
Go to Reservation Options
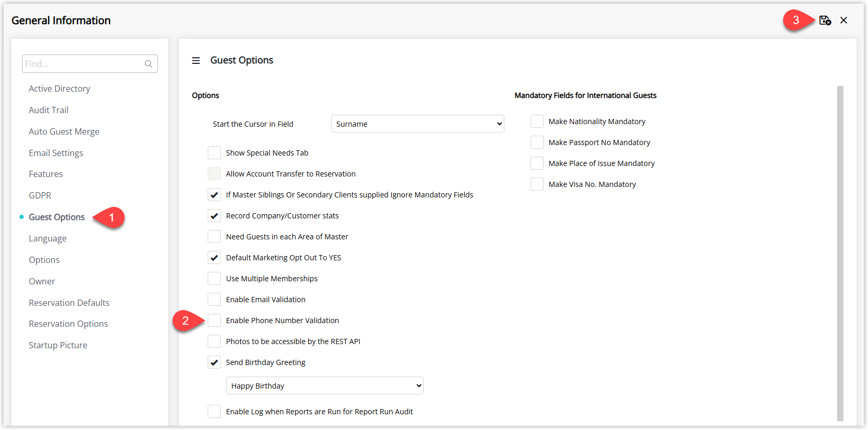pos(69,324)
